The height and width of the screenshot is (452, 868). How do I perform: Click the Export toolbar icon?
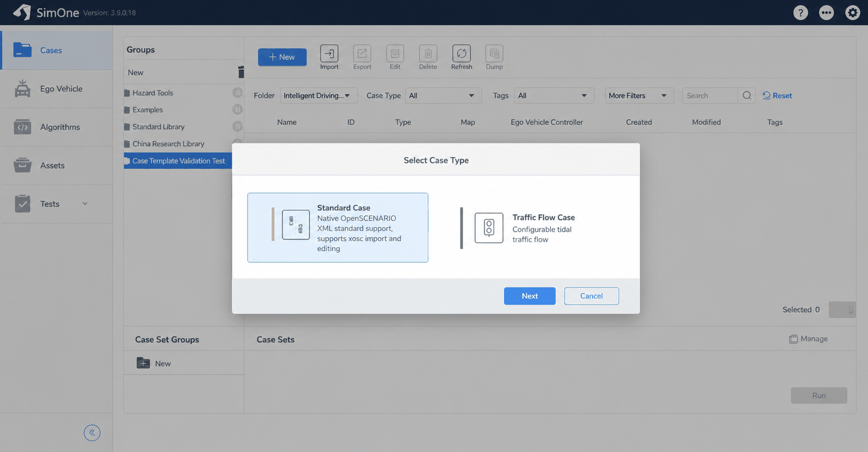pyautogui.click(x=362, y=53)
